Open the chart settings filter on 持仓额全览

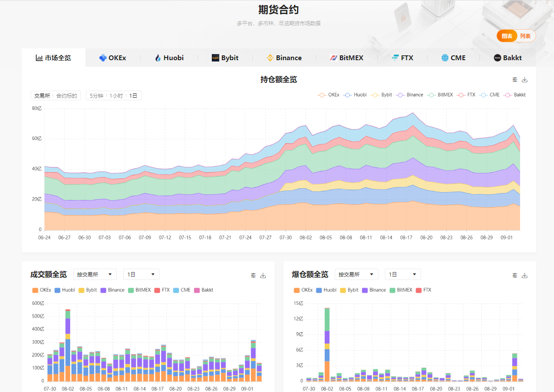click(515, 79)
